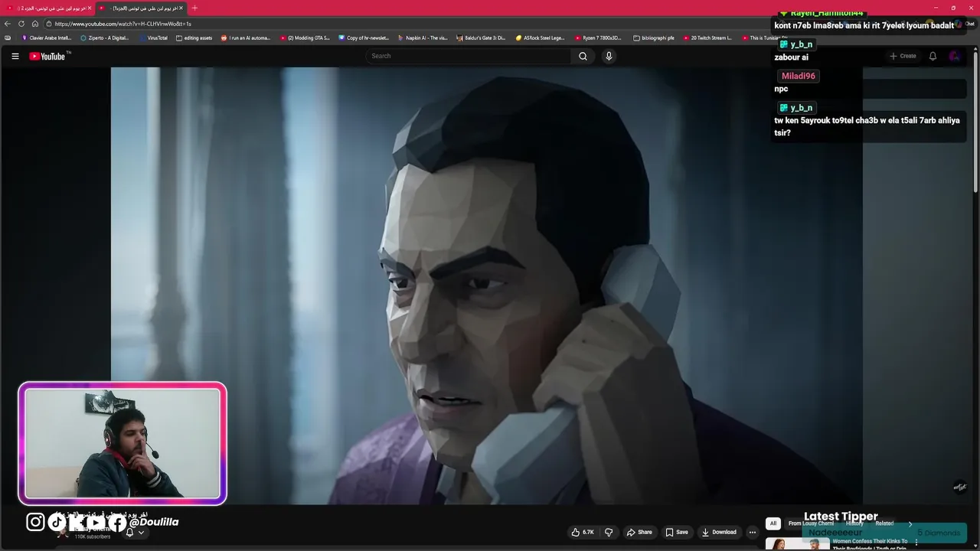
Task: Open the bibliographi pfe bookmark folder
Action: 654,37
